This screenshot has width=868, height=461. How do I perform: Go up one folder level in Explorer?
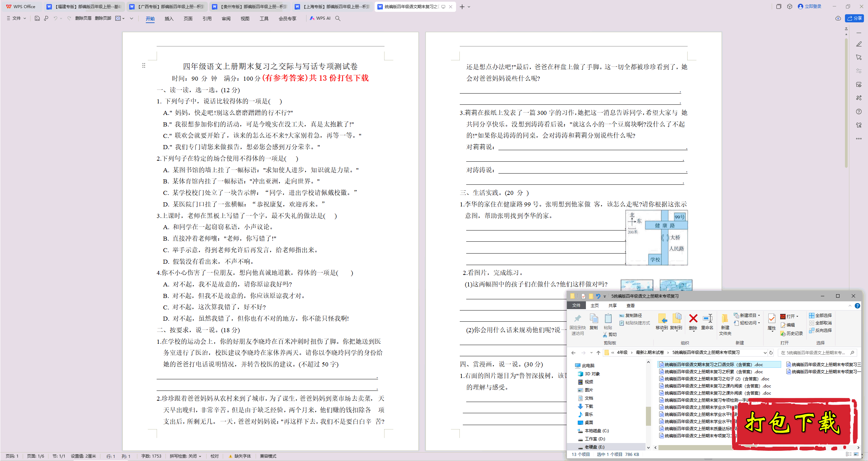[x=598, y=353]
